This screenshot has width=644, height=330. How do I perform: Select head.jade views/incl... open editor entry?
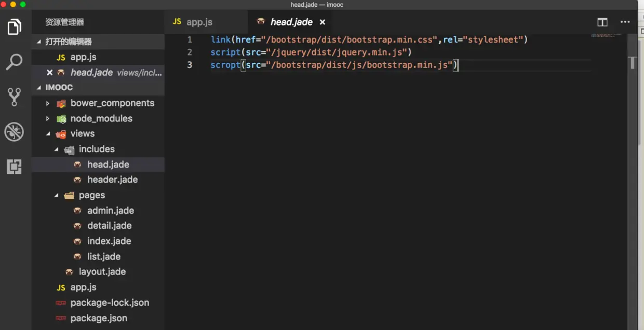coord(98,73)
